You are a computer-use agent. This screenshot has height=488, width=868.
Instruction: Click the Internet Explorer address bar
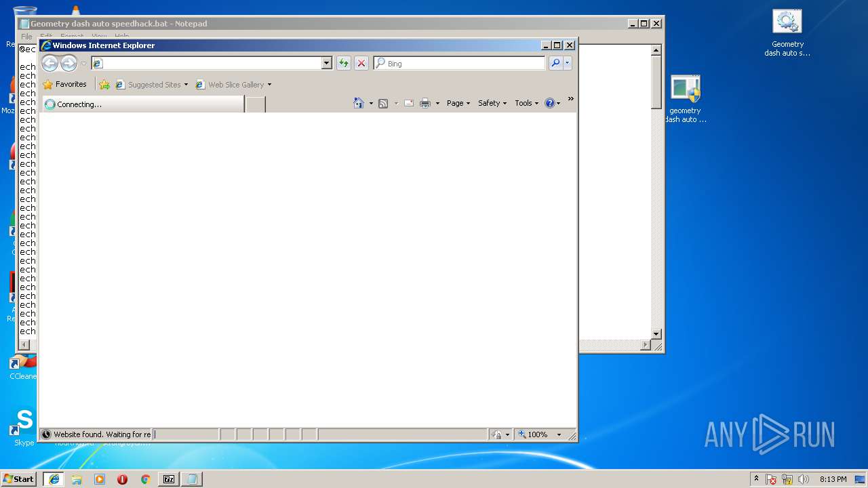coord(206,63)
